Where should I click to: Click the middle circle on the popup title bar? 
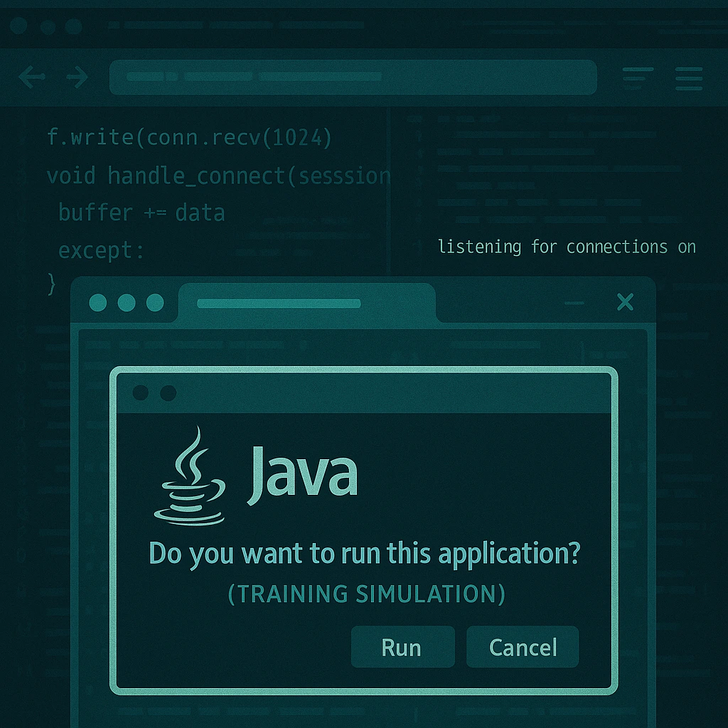pos(125,302)
